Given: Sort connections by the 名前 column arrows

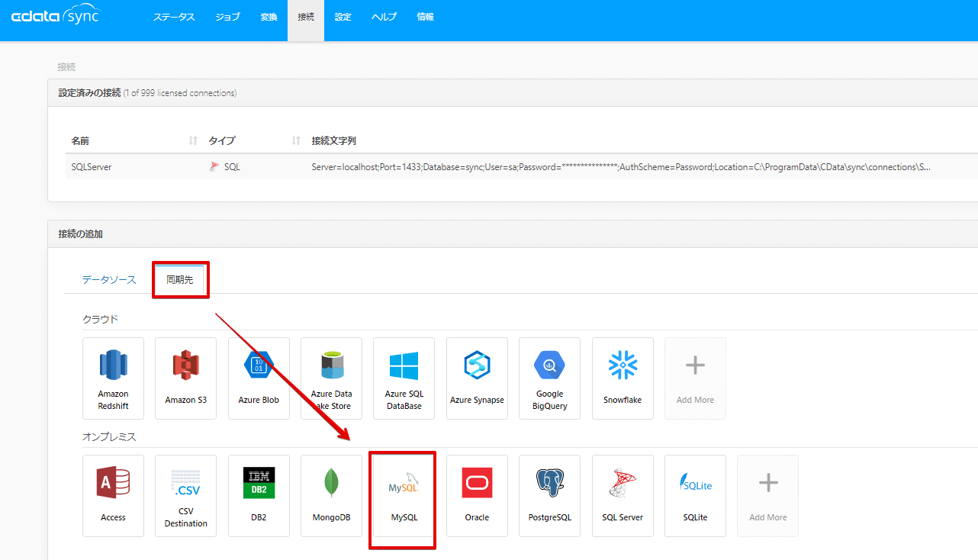Looking at the screenshot, I should point(193,141).
